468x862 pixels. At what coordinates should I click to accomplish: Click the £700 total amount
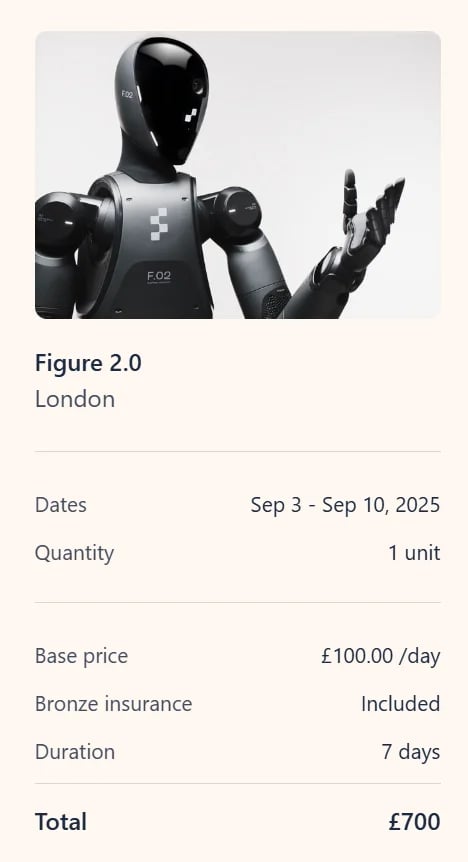415,822
